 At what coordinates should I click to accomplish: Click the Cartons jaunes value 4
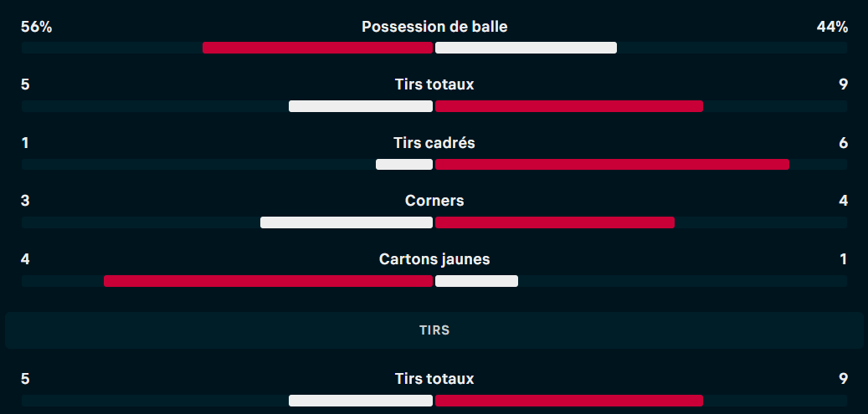[x=25, y=259]
